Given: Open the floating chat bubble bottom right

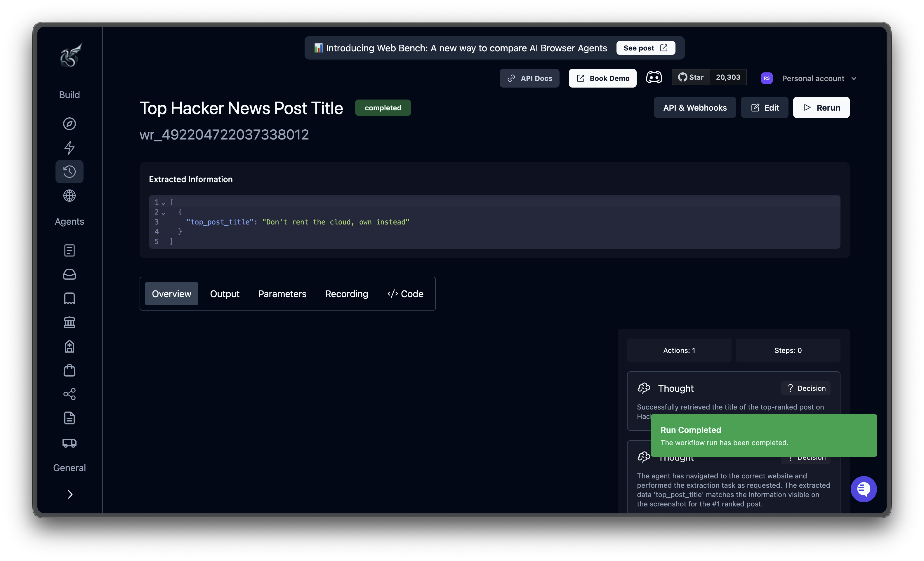Looking at the screenshot, I should (863, 489).
